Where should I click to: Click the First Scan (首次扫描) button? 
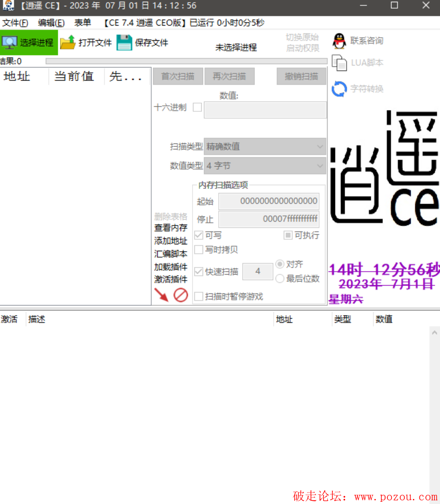(178, 76)
